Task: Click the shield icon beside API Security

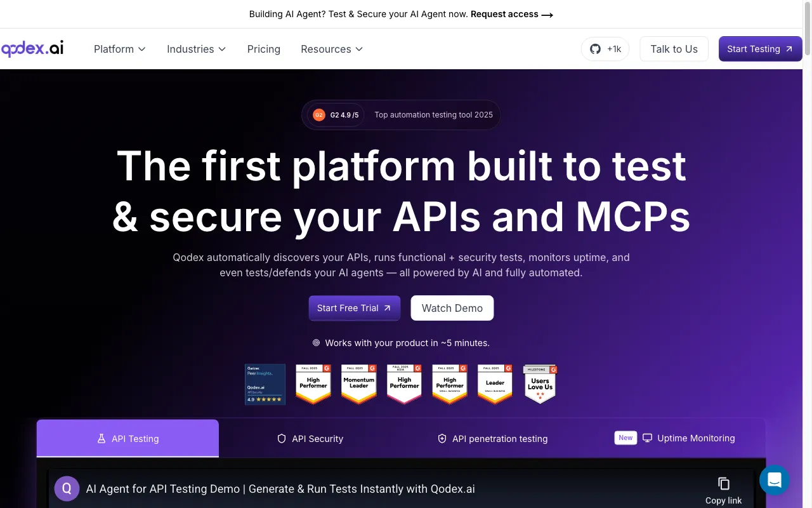Action: pyautogui.click(x=282, y=439)
